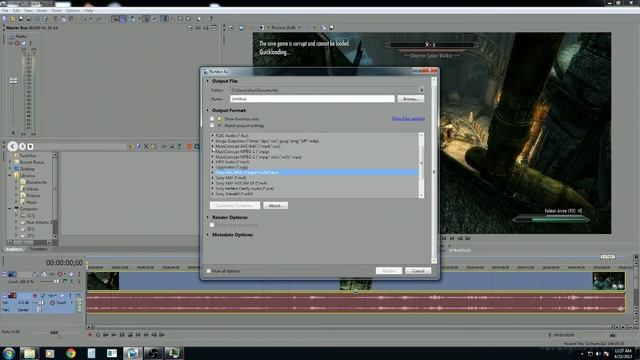Click the transport Pause button
Image resolution: width=640 pixels, height=360 pixels.
122,335
